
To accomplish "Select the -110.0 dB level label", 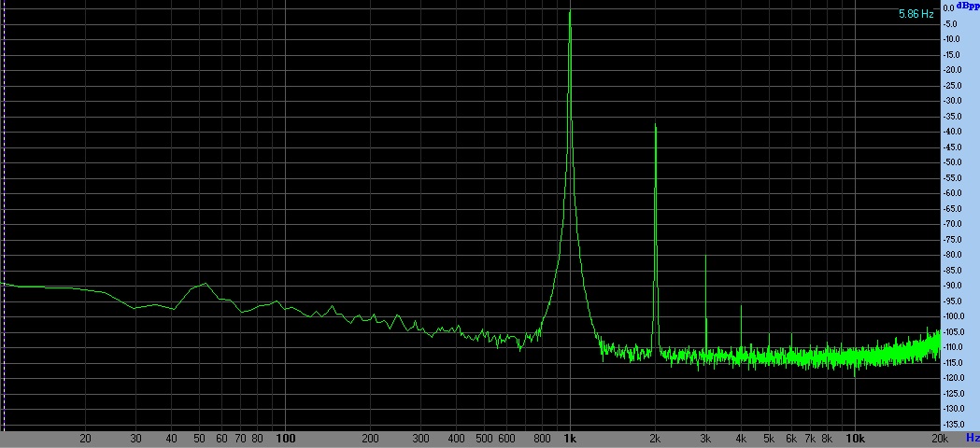I will (x=953, y=347).
